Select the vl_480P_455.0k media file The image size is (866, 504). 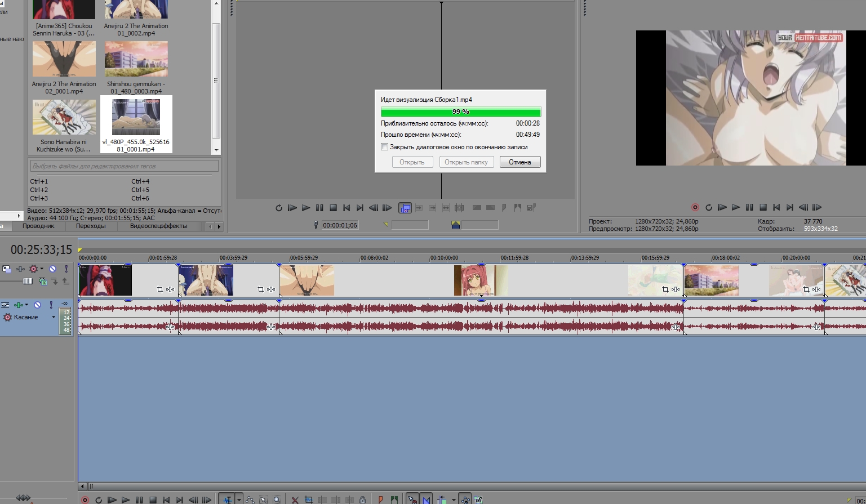(x=136, y=124)
